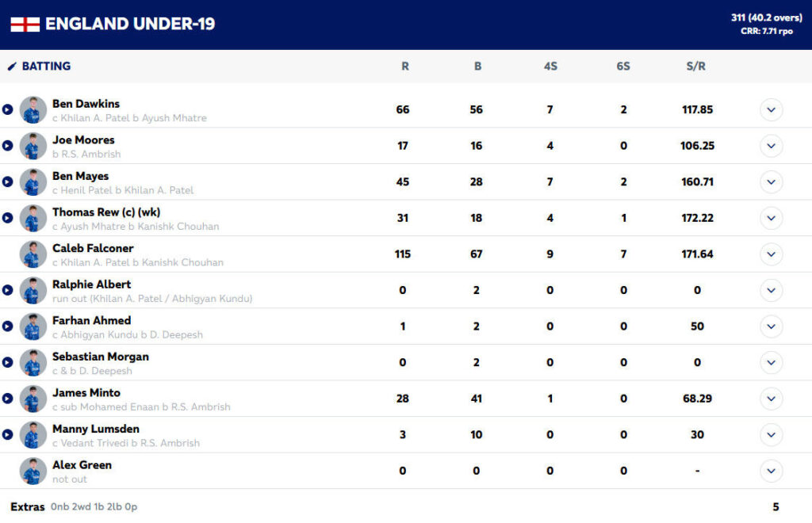
Task: Expand Manny Lumsden's dismissal details
Action: (x=771, y=435)
